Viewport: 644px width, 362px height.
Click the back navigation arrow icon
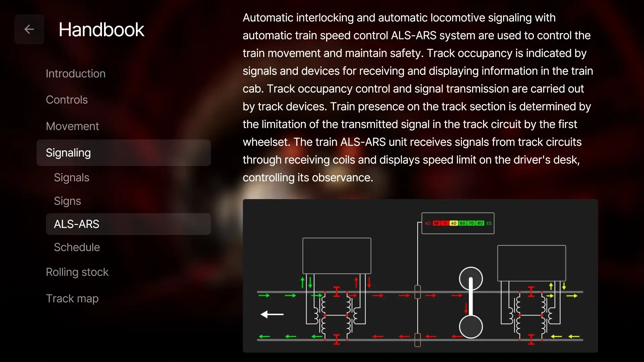coord(29,29)
